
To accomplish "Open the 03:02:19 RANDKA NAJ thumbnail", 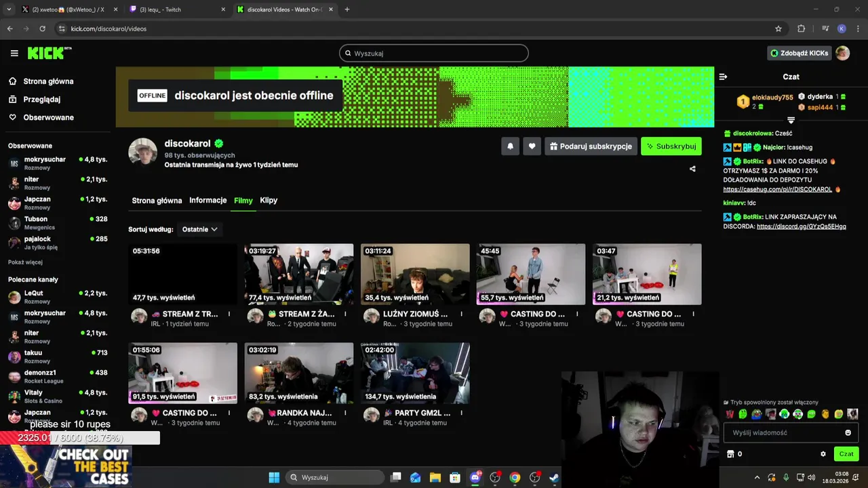I will pyautogui.click(x=299, y=373).
